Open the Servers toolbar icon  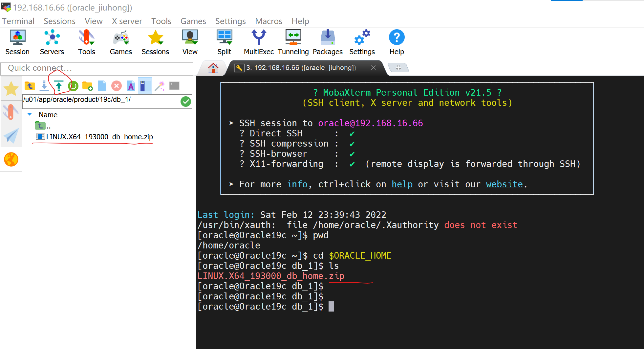[52, 42]
